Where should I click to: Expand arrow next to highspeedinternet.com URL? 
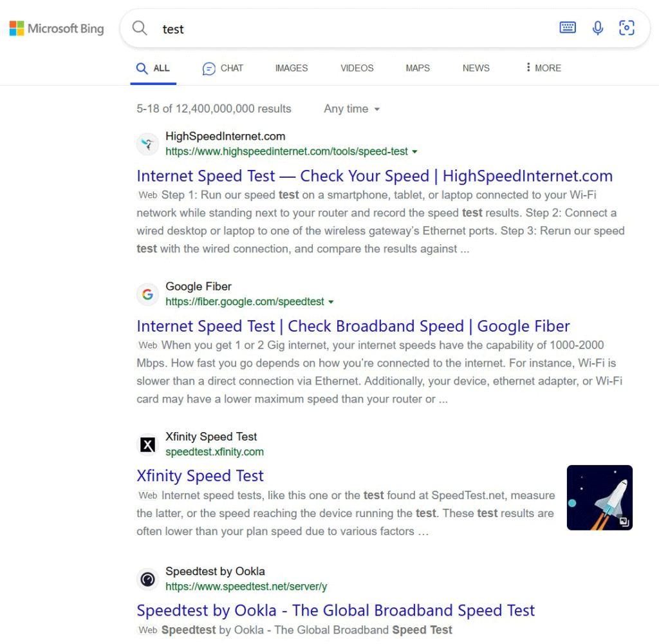[415, 152]
